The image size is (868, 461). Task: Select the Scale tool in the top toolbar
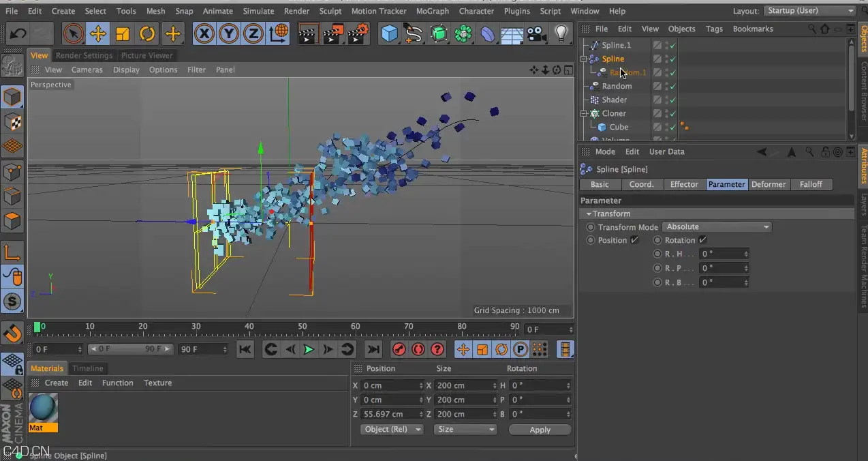click(x=123, y=33)
